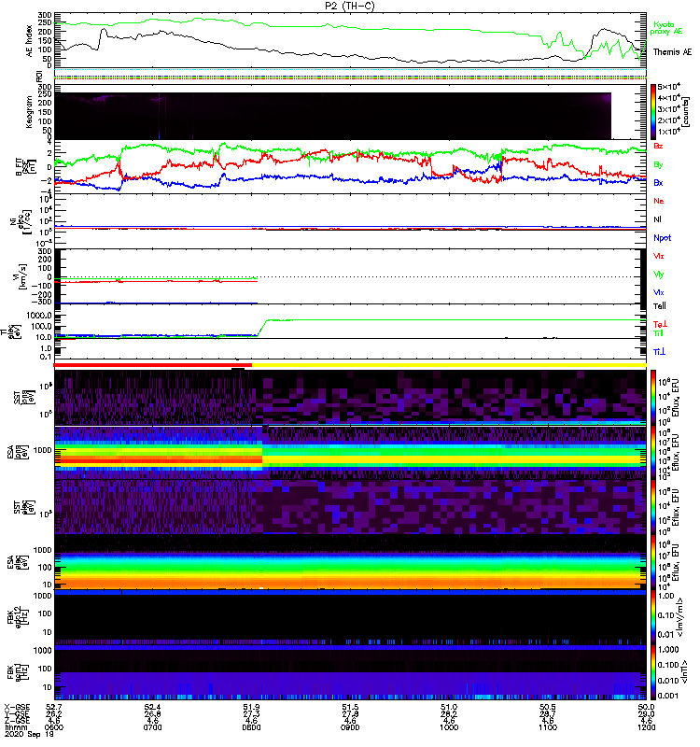Click the ESA ions Eflux color bar
This screenshot has height=747, width=700.
(652, 453)
